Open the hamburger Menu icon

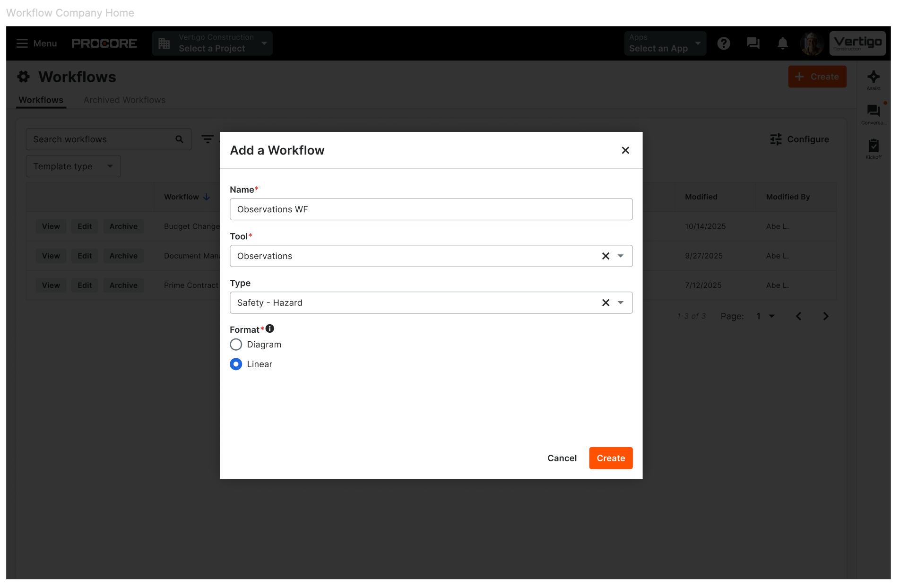click(22, 43)
